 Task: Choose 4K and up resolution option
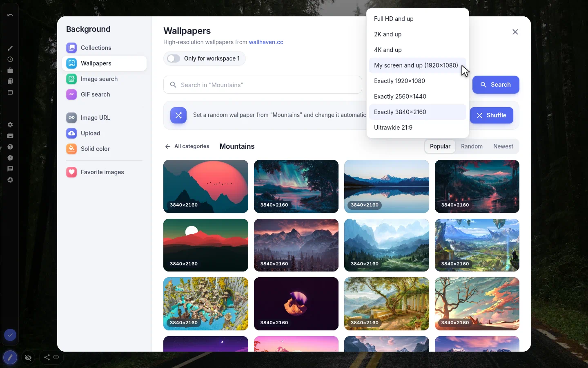tap(418, 50)
